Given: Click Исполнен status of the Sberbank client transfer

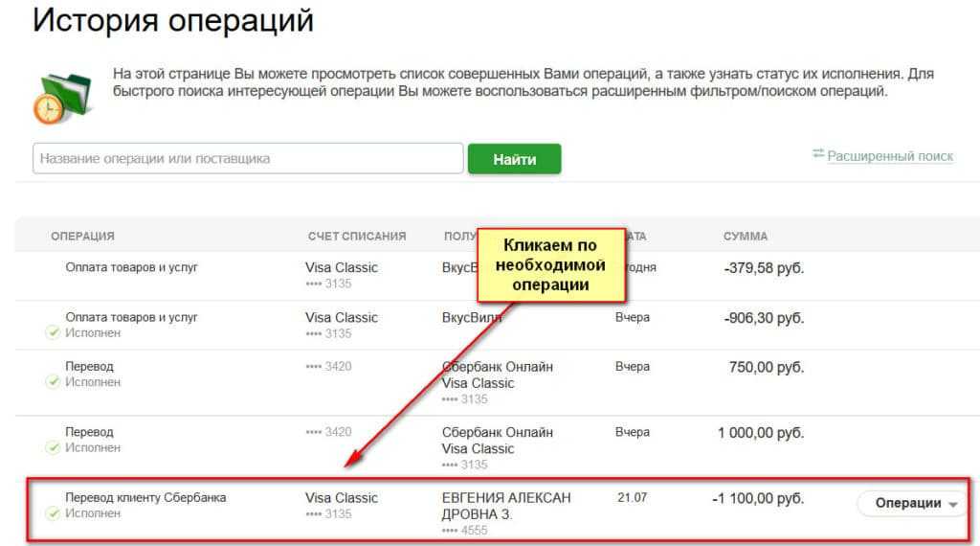Looking at the screenshot, I should click(x=93, y=513).
